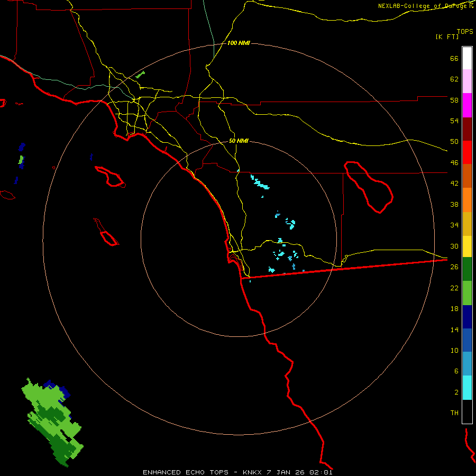Click the small green echo near Los Angeles
476x476 pixels.
pyautogui.click(x=140, y=75)
